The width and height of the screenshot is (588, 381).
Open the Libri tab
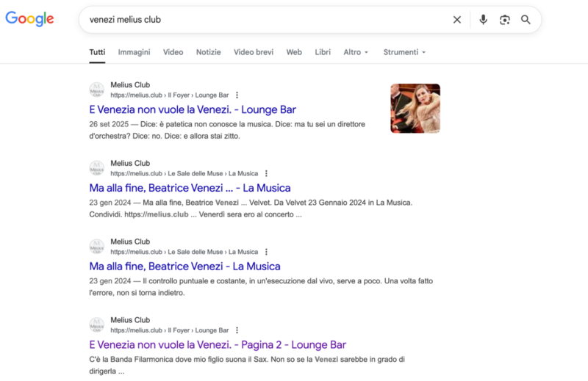[x=323, y=52]
